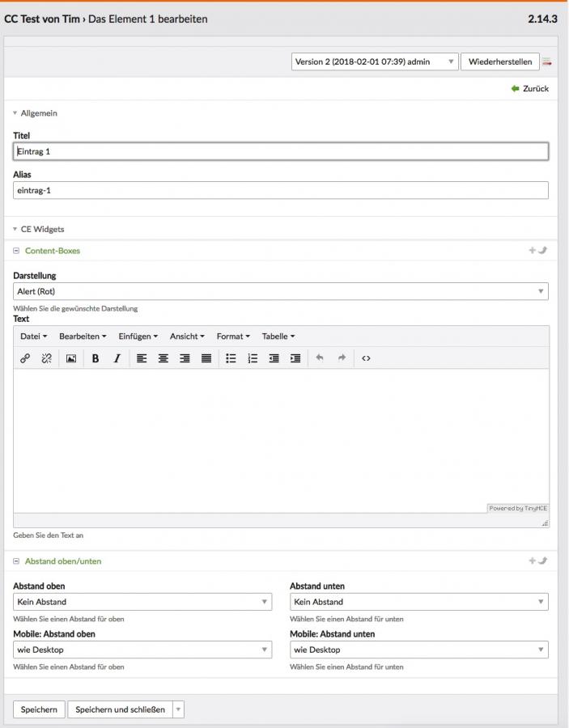The width and height of the screenshot is (569, 728).
Task: Insert image using the toolbar icon
Action: (71, 358)
